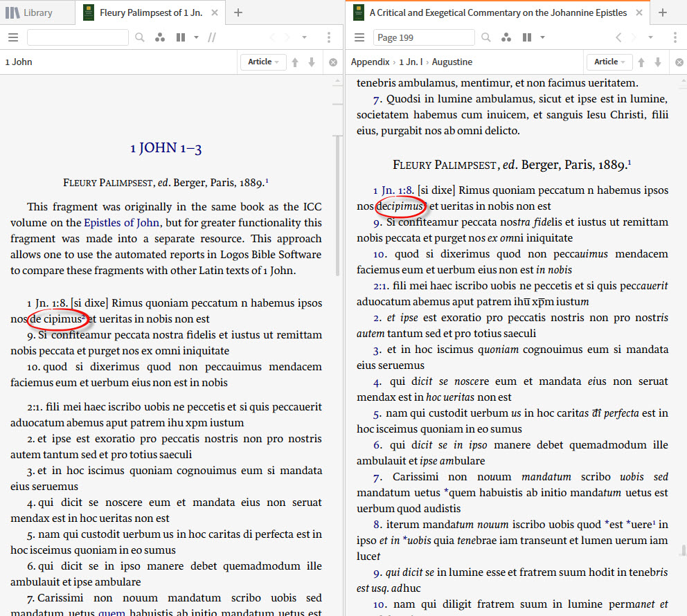
Task: Go back in right panel history
Action: 618,37
